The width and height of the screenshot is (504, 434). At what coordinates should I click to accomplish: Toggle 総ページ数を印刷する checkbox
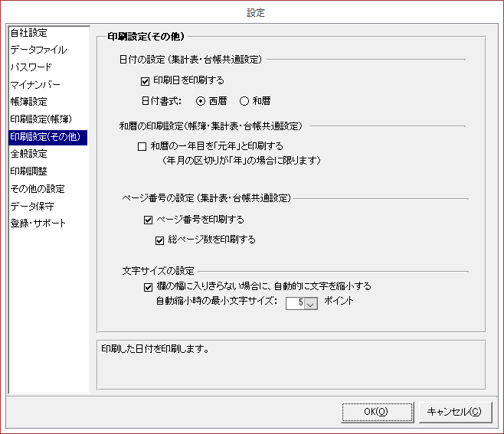[x=160, y=240]
